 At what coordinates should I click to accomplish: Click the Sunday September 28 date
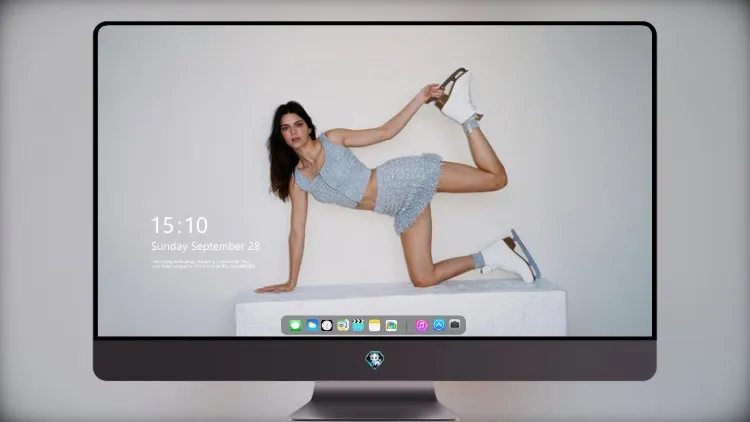(206, 246)
